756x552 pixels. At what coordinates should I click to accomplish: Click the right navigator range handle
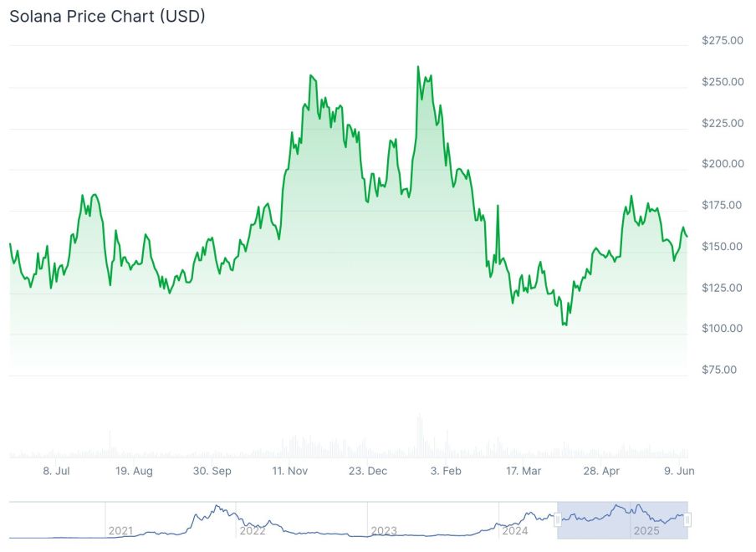pos(687,520)
